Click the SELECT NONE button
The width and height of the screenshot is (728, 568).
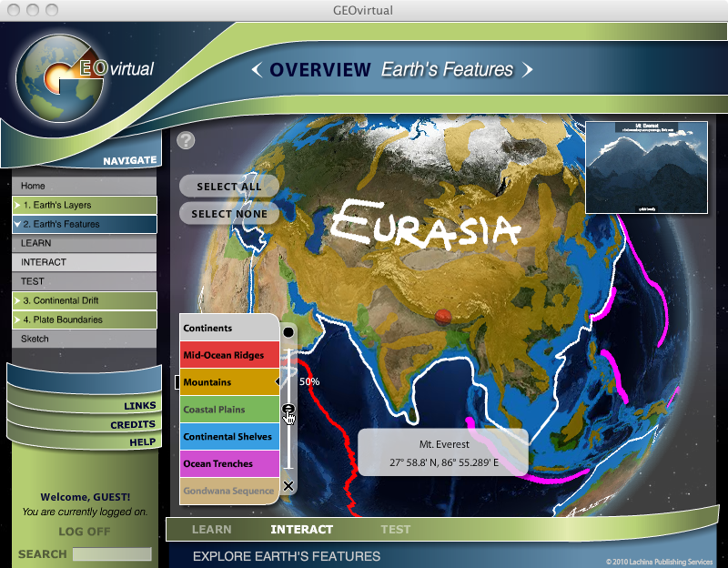[229, 214]
